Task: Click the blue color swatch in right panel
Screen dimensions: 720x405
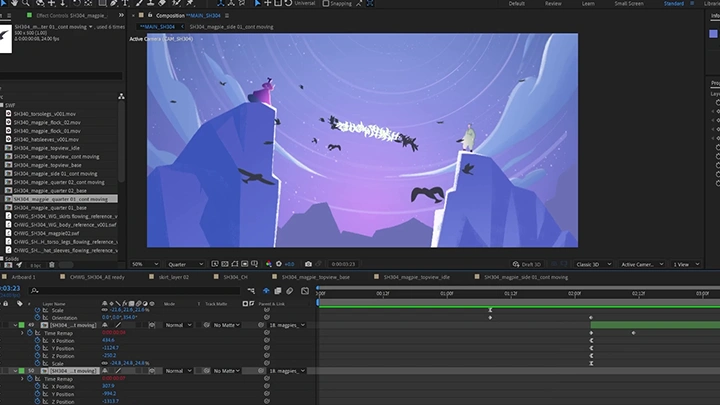Action: (713, 34)
